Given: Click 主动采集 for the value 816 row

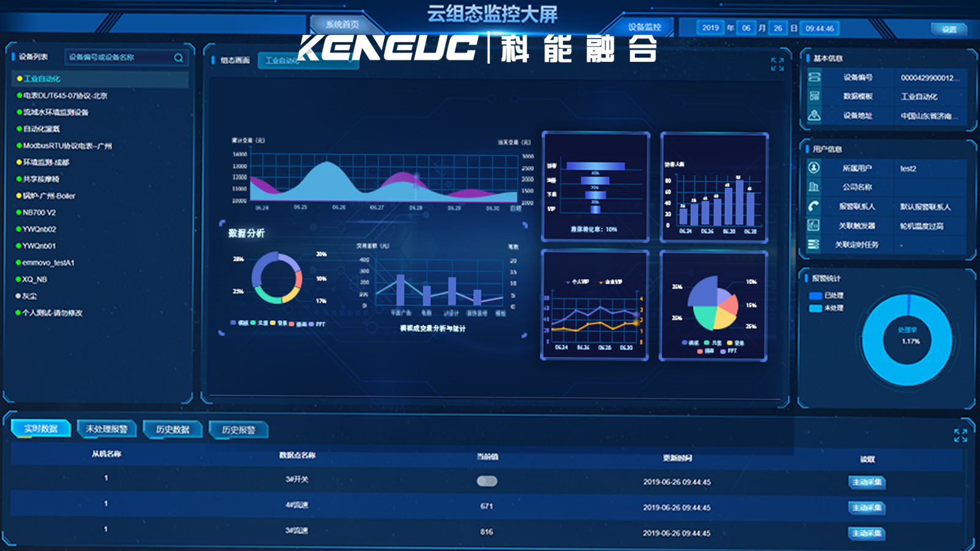Looking at the screenshot, I should [867, 533].
